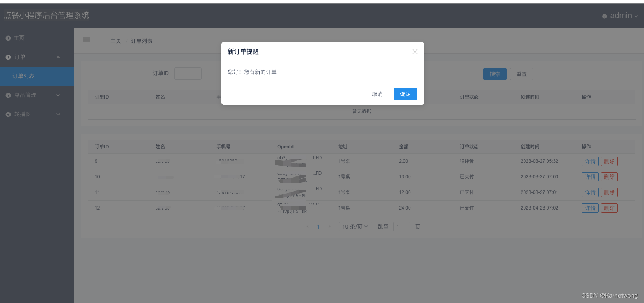Click the 待评价 status of order 9
Image resolution: width=644 pixels, height=303 pixels.
pyautogui.click(x=467, y=161)
